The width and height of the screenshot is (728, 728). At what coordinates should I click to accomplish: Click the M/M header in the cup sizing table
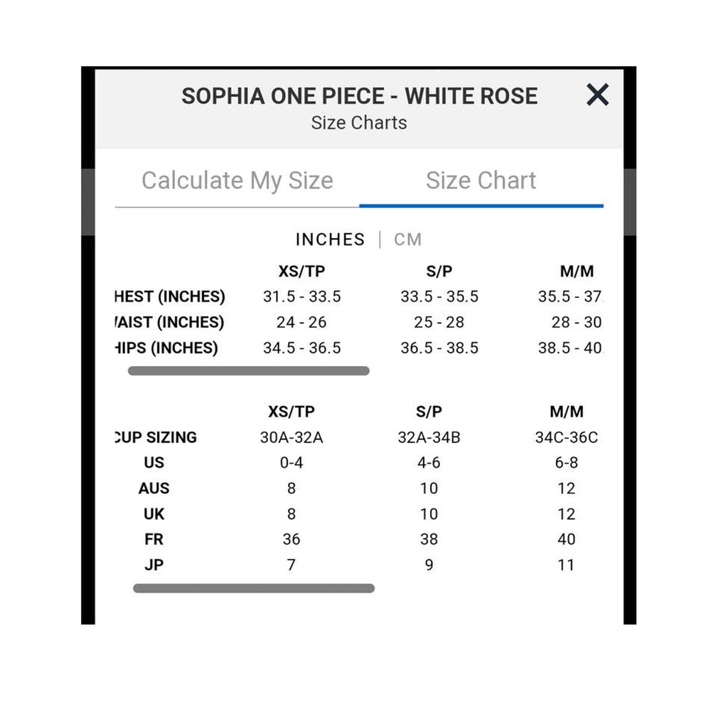click(x=567, y=412)
